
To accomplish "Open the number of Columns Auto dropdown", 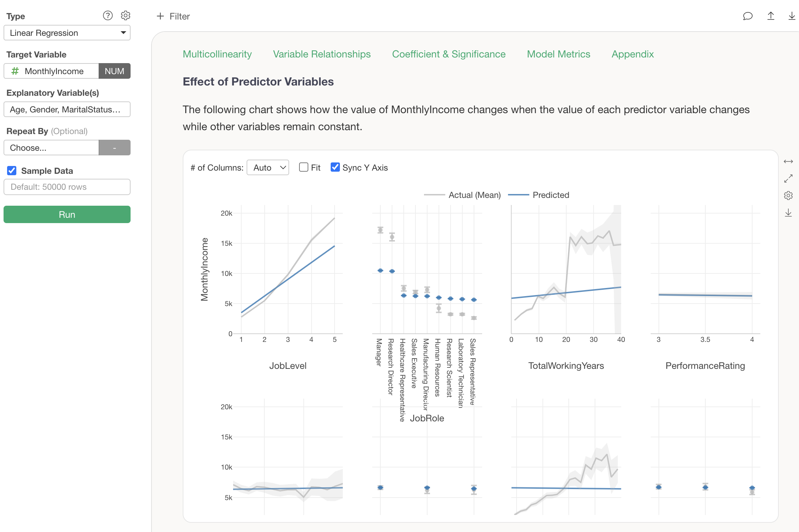I will coord(268,168).
